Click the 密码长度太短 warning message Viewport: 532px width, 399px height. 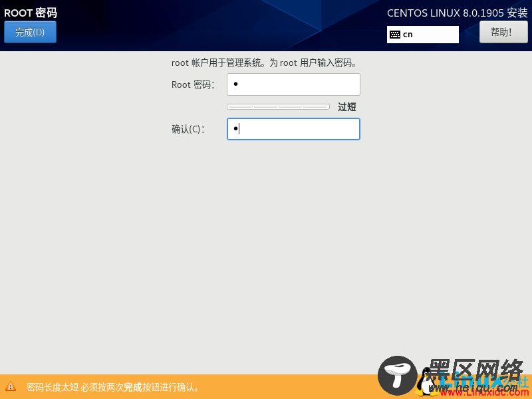(x=113, y=387)
